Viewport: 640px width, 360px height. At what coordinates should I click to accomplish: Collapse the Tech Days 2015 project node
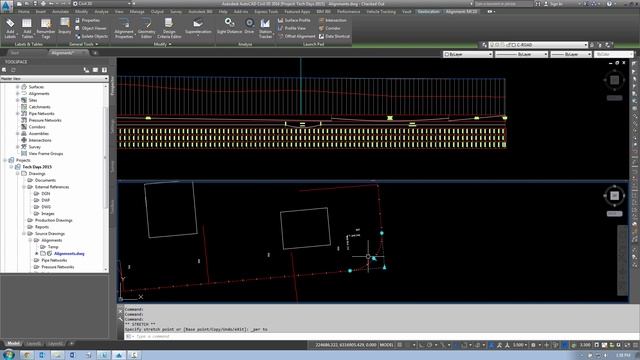(11, 167)
